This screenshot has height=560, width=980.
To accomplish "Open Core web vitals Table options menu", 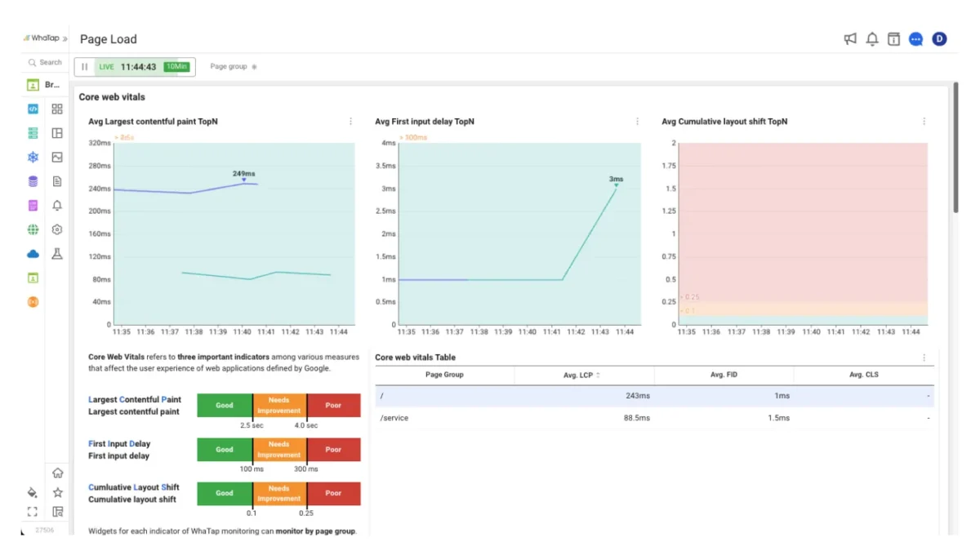I will tap(924, 358).
